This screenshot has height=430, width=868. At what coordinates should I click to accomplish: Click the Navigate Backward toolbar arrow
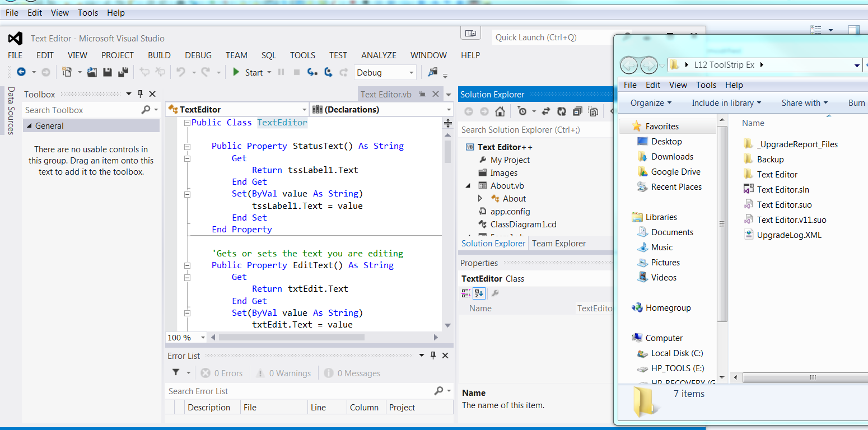click(x=21, y=72)
